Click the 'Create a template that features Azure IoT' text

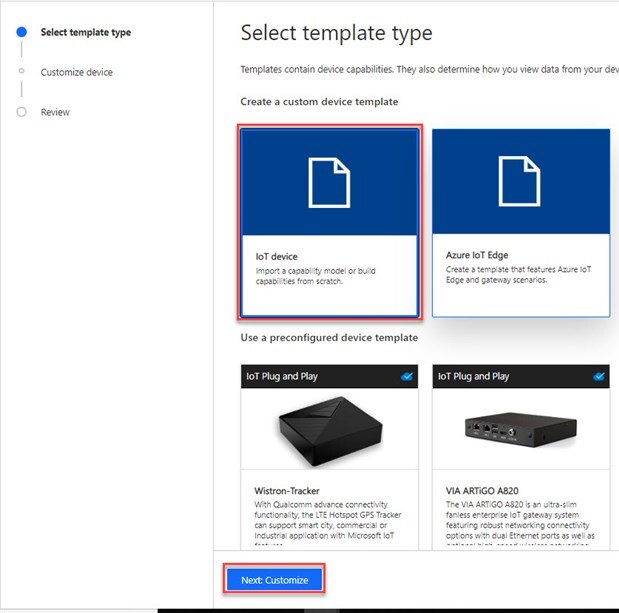pyautogui.click(x=518, y=274)
